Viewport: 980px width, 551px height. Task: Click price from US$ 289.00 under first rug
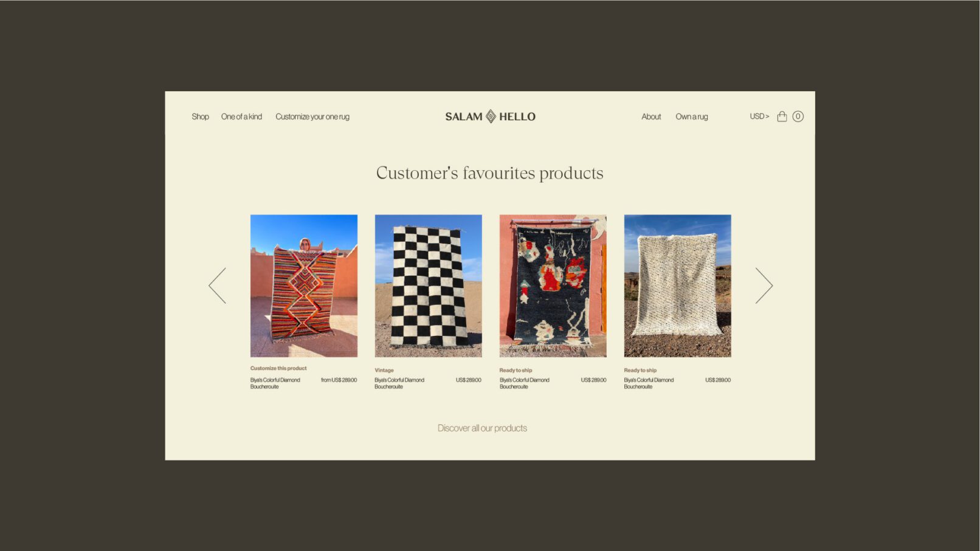(339, 380)
